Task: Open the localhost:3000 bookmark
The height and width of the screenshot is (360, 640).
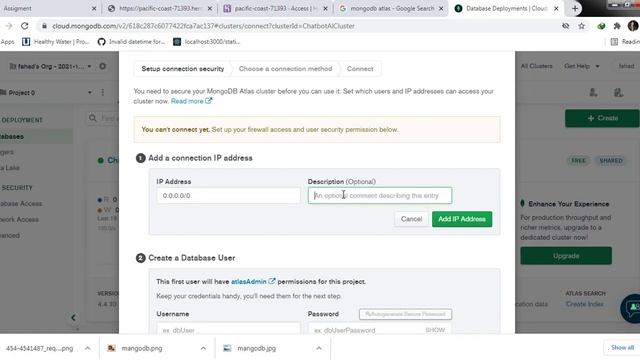Action: coord(207,42)
